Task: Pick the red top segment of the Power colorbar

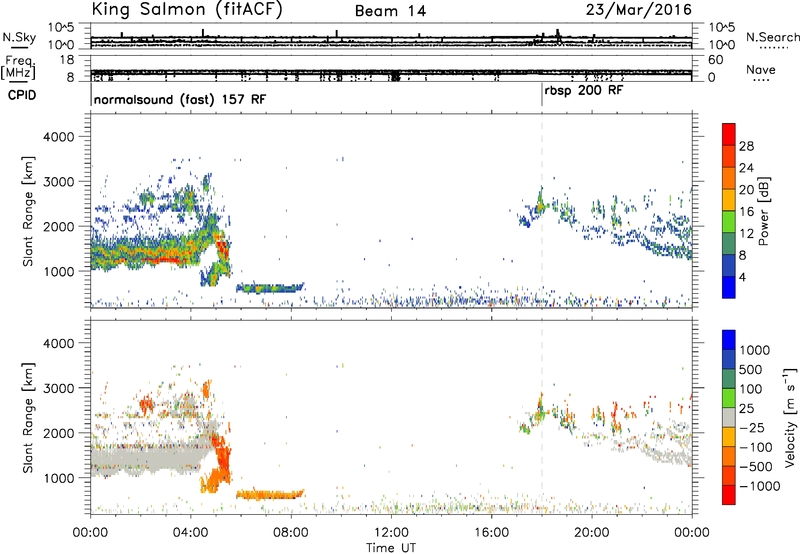Action: pyautogui.click(x=729, y=134)
